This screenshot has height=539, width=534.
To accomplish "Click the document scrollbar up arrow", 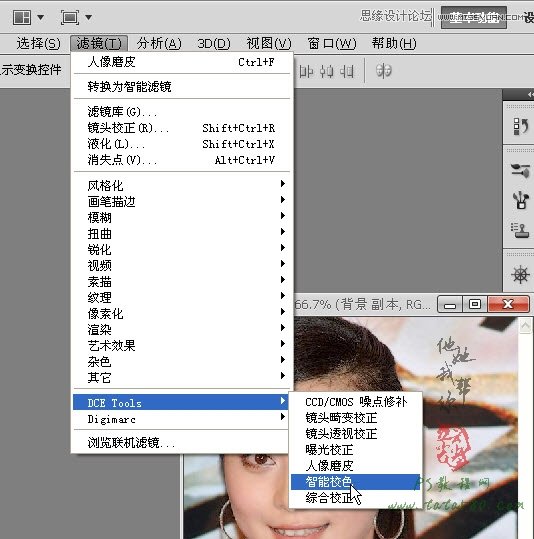I will (525, 326).
